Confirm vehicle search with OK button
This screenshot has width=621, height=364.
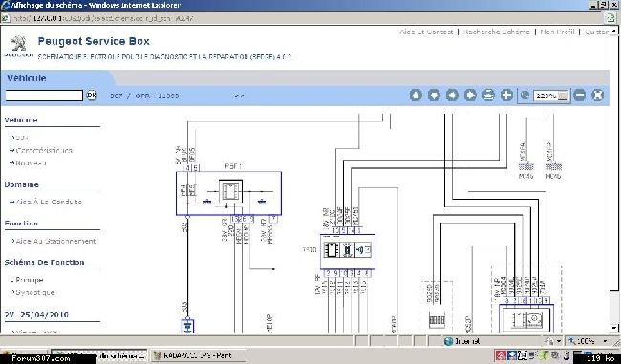click(x=92, y=95)
